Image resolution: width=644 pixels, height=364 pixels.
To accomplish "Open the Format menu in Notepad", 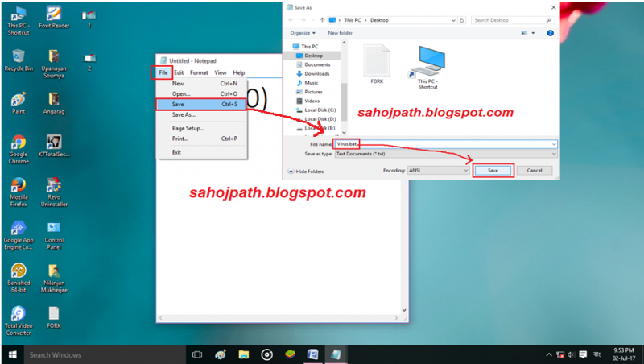I will [199, 72].
